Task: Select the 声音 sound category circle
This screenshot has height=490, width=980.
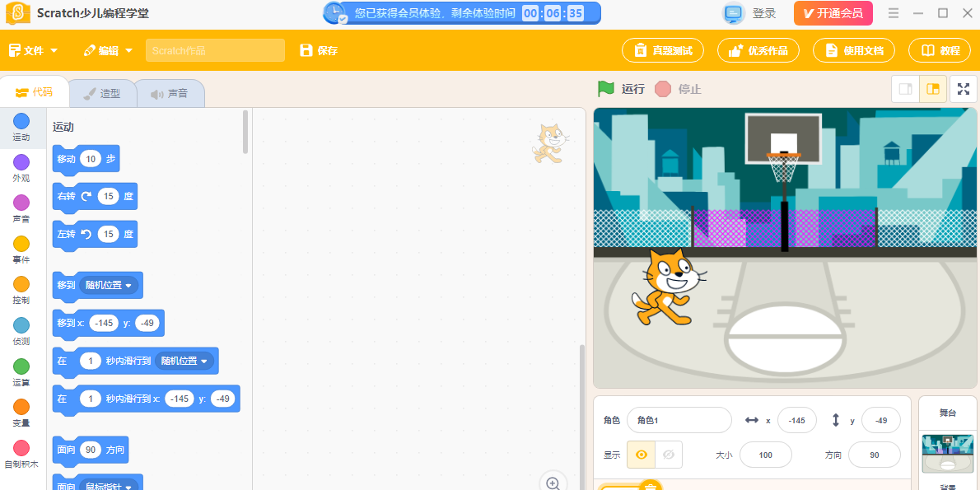Action: [21, 203]
